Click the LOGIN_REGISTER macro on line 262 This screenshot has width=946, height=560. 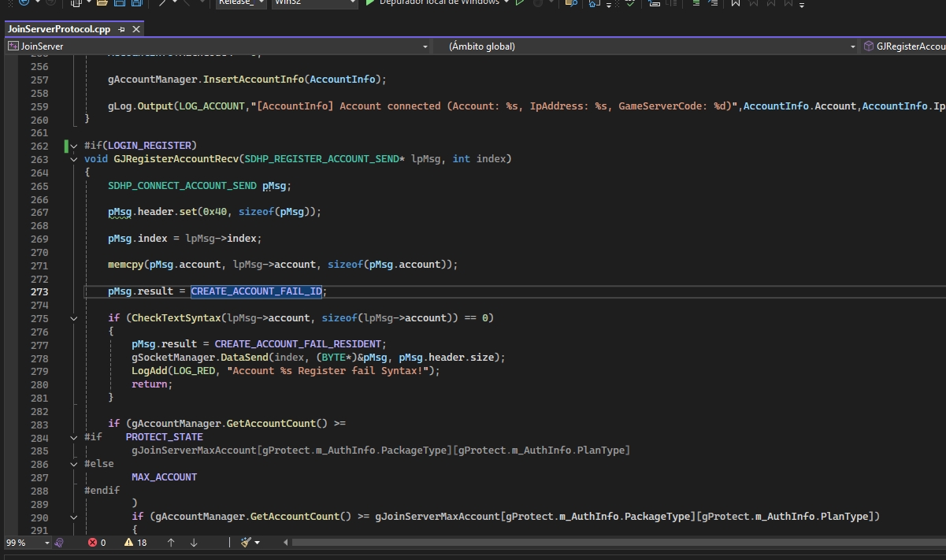150,146
